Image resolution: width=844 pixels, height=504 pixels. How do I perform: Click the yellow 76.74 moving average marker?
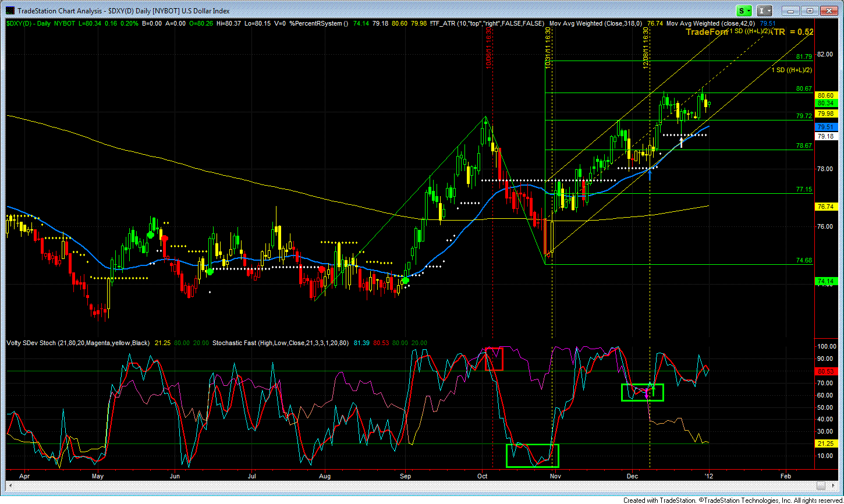click(x=827, y=207)
